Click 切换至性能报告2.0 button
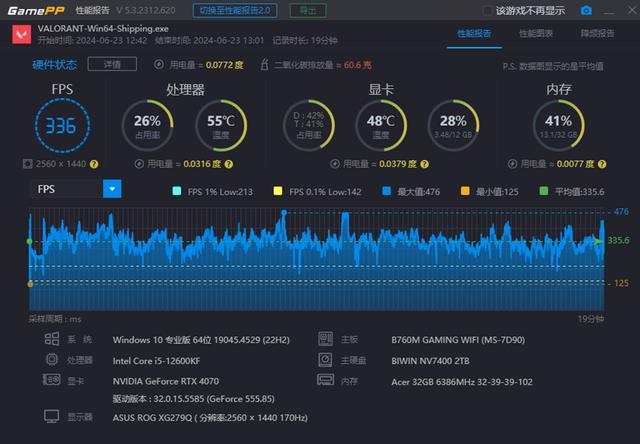 [235, 11]
